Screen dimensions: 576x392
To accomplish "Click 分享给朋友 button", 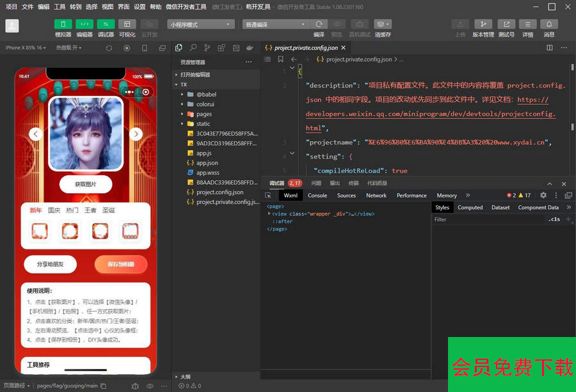I will (51, 264).
